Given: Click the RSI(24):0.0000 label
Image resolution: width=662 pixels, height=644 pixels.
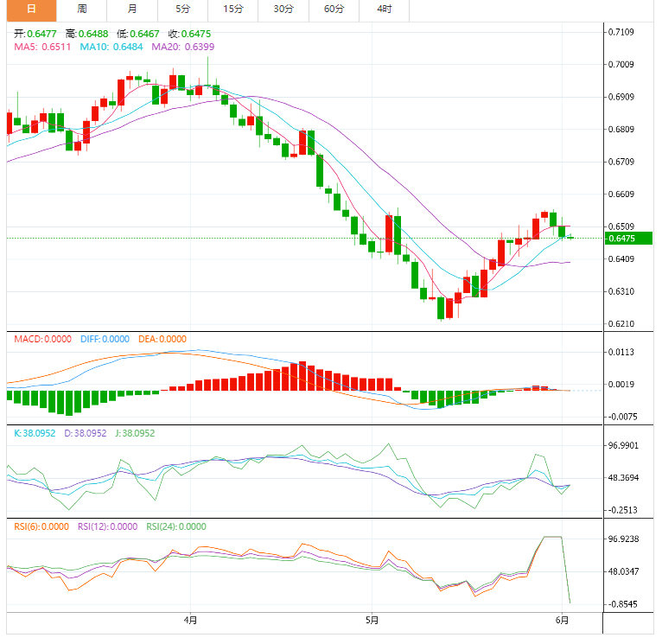Looking at the screenshot, I should pos(176,526).
